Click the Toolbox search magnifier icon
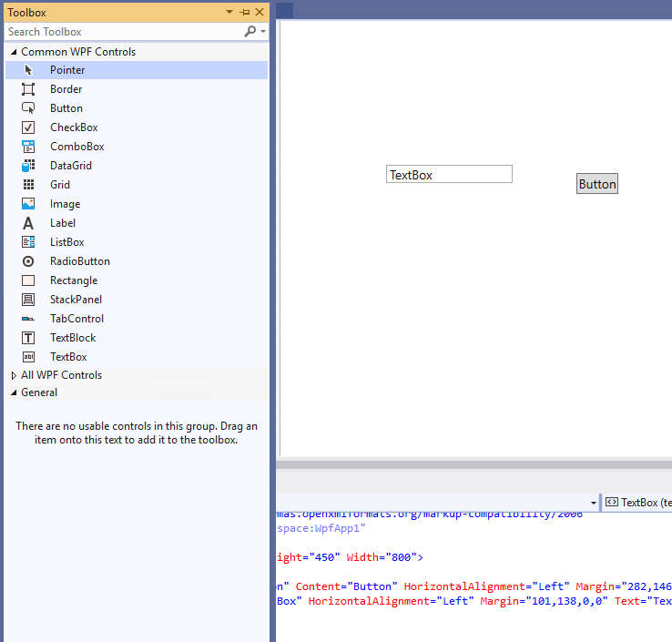Image resolution: width=672 pixels, height=642 pixels. 249,31
